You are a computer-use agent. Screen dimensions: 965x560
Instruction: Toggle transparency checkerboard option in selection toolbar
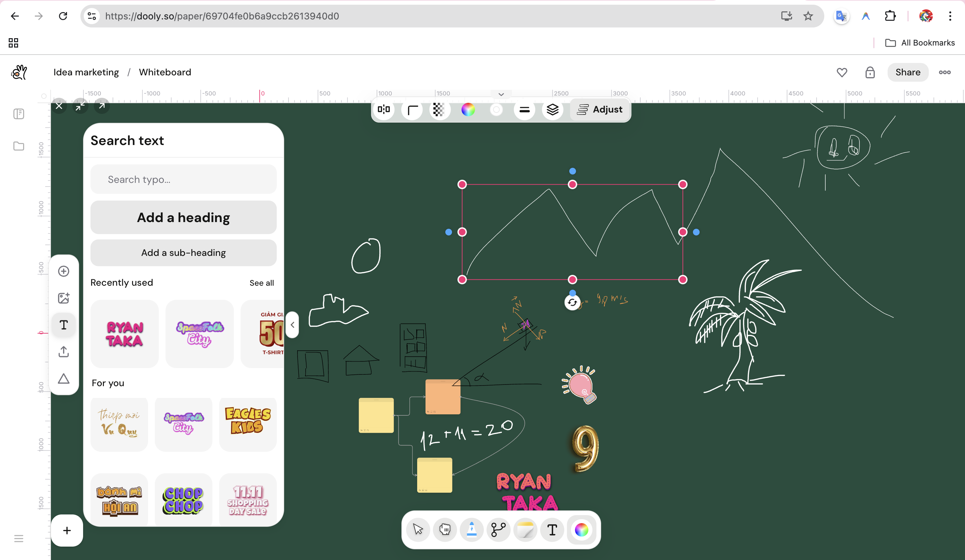pyautogui.click(x=439, y=110)
